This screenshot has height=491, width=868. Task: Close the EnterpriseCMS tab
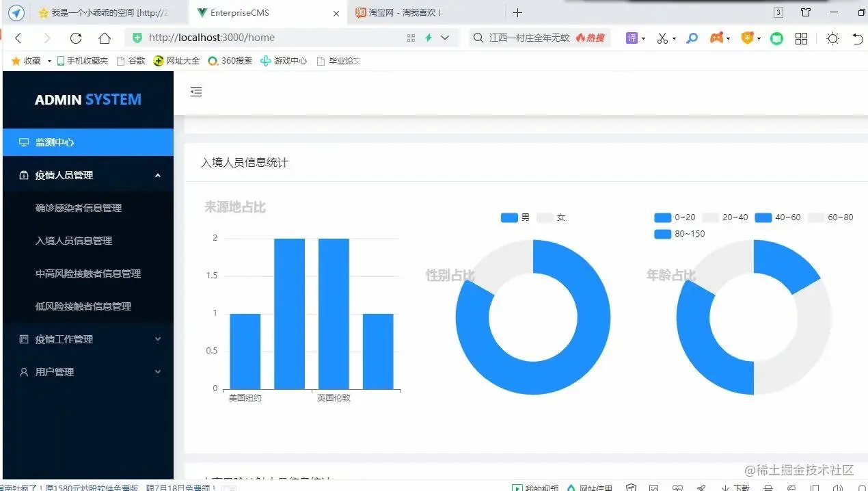(336, 13)
